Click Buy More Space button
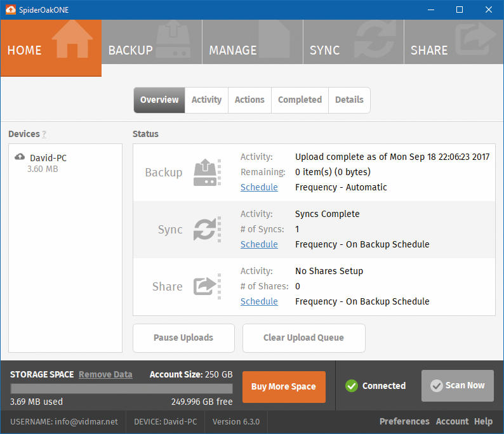Screen dimensions: 504x434 (x=284, y=387)
